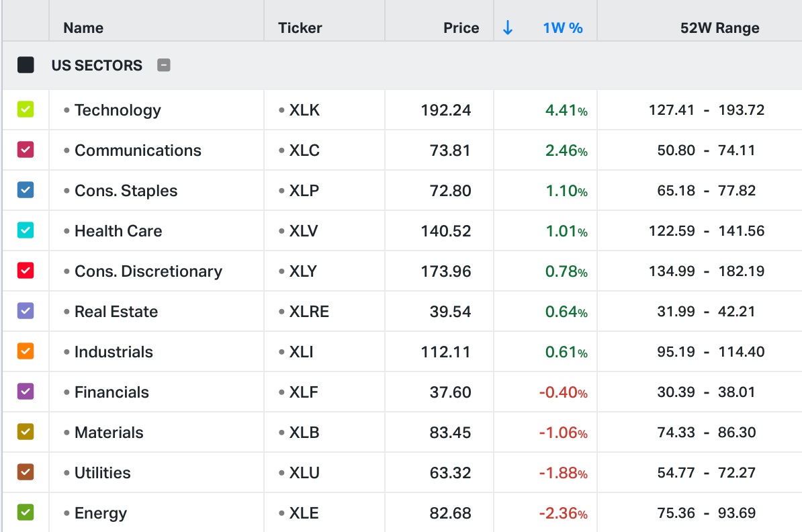The image size is (802, 532).
Task: Click the 52W Range column header
Action: pos(719,28)
